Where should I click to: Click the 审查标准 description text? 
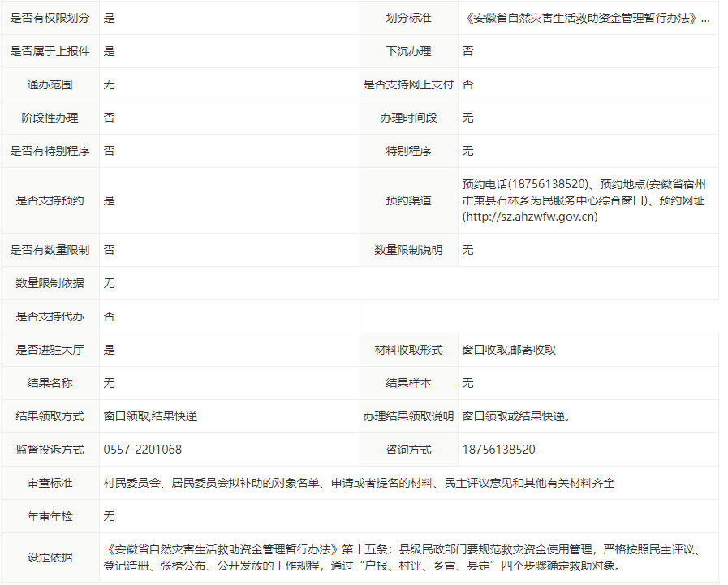(359, 483)
